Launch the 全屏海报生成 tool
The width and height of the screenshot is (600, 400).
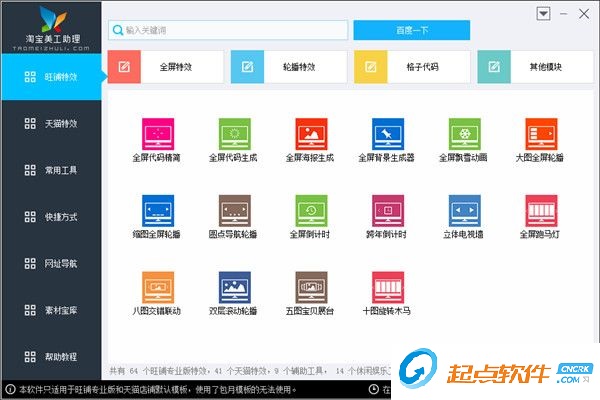click(311, 134)
